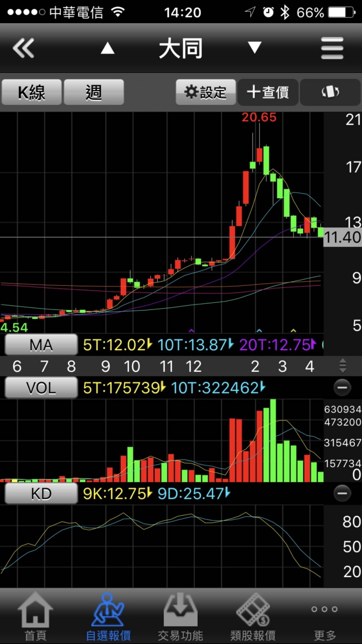Change the 週 period selector

click(94, 93)
